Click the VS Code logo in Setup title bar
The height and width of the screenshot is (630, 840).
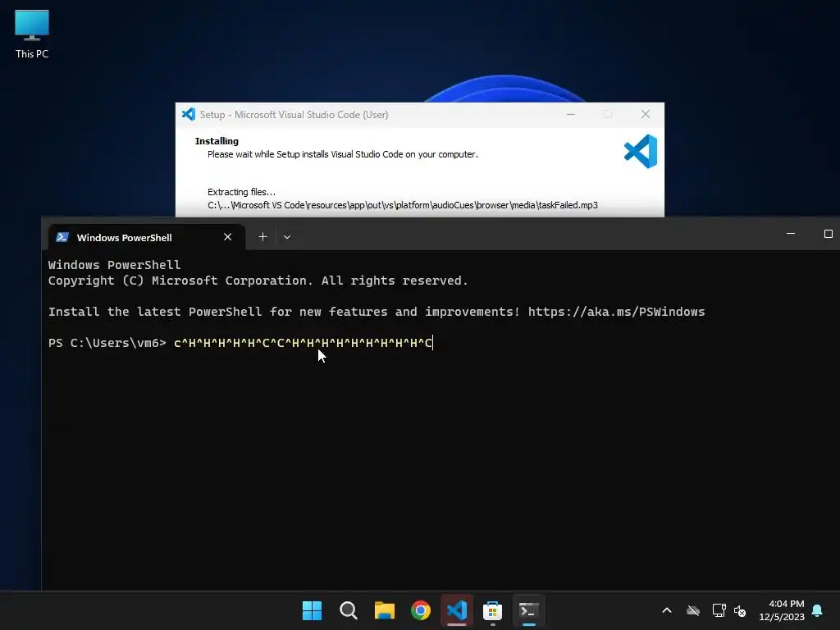189,114
